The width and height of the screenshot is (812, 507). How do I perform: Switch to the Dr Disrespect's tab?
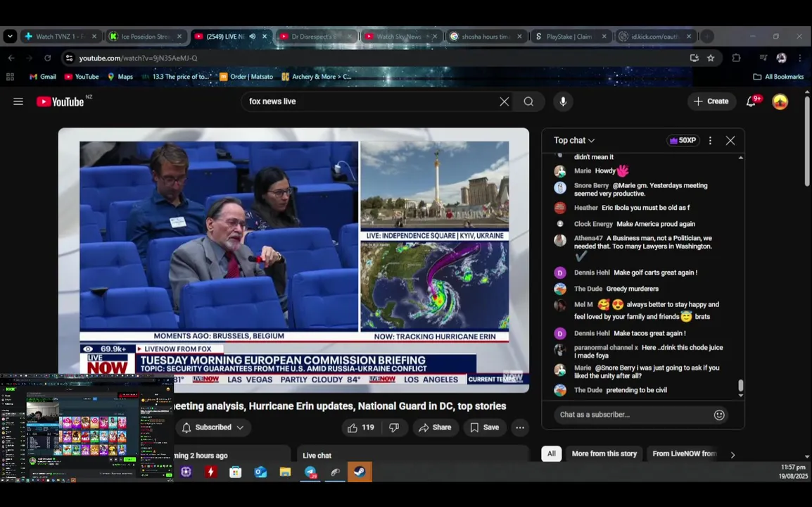click(x=315, y=37)
